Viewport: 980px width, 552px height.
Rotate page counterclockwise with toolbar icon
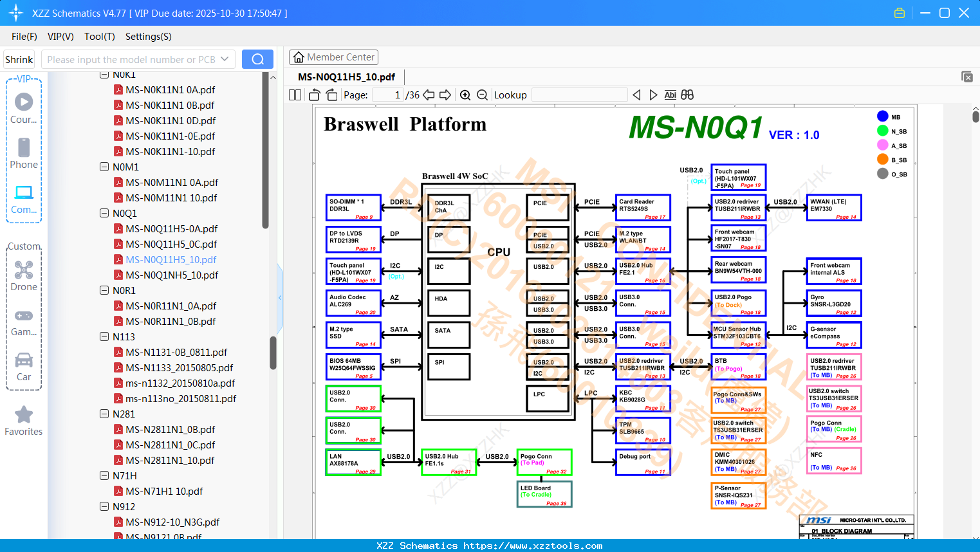click(x=315, y=95)
